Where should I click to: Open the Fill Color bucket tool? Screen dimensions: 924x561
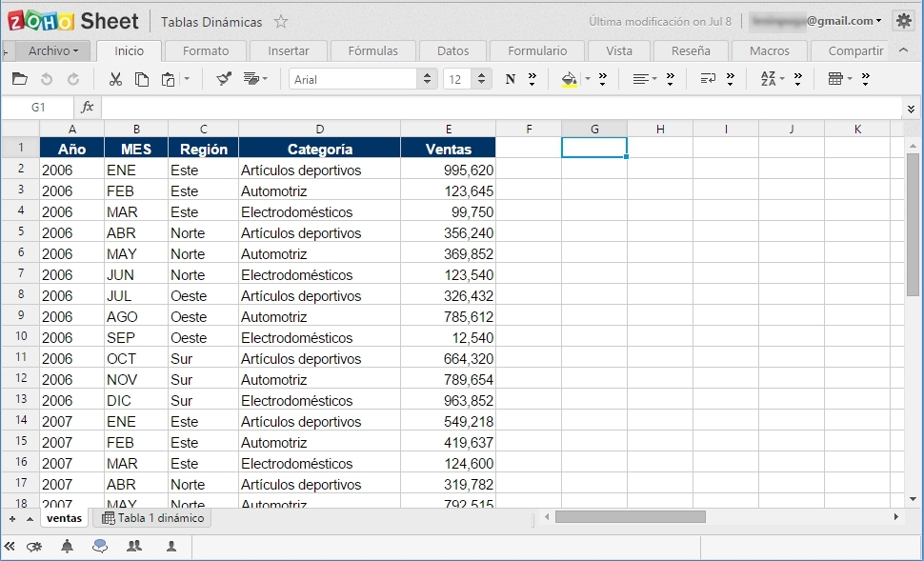point(570,79)
